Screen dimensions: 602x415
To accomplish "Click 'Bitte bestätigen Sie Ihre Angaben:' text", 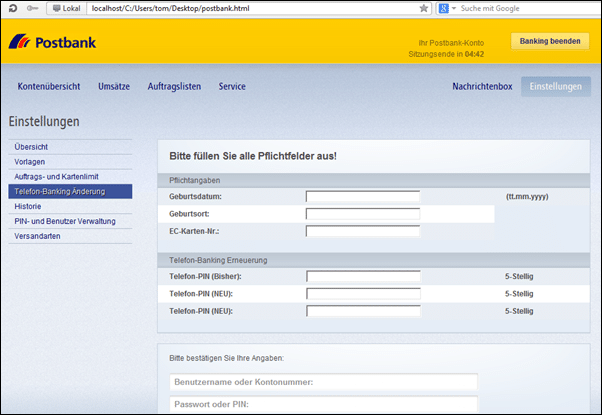I will [x=227, y=358].
